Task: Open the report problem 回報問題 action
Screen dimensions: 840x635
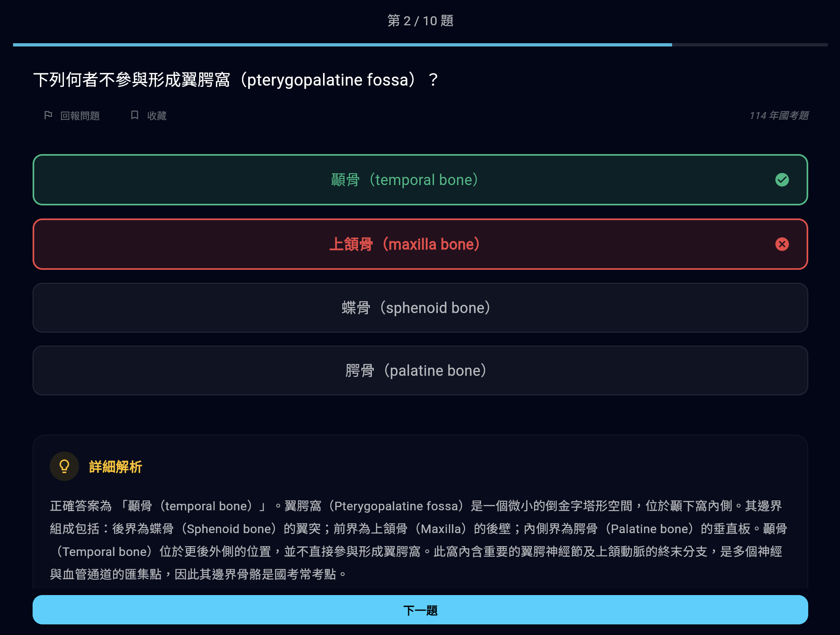Action: [80, 115]
